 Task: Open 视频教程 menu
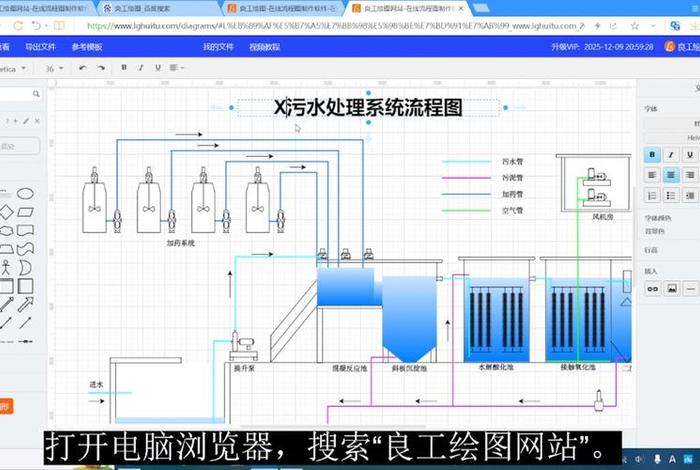point(264,46)
